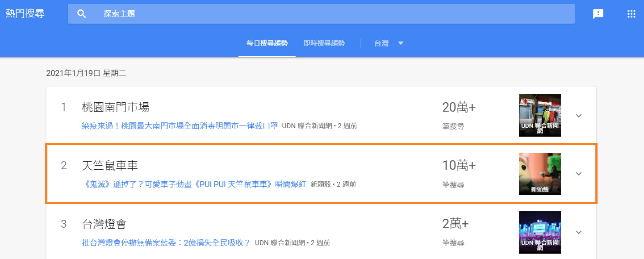The image size is (644, 259).
Task: Open the 台灣 region dropdown
Action: pos(388,43)
